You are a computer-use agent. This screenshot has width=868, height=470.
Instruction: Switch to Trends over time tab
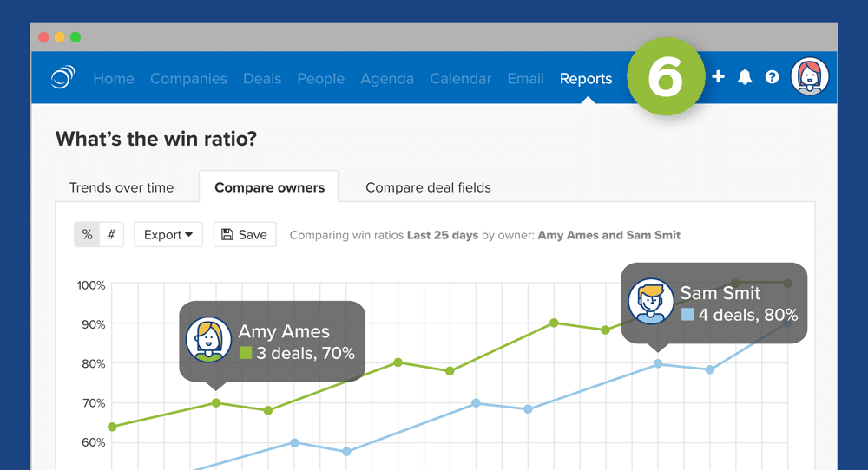tap(122, 187)
